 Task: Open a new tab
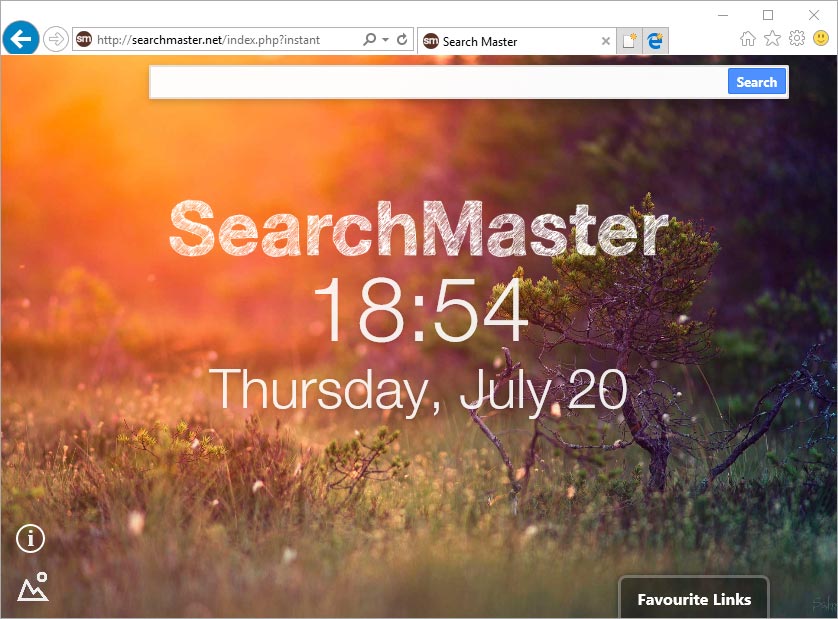tap(629, 41)
